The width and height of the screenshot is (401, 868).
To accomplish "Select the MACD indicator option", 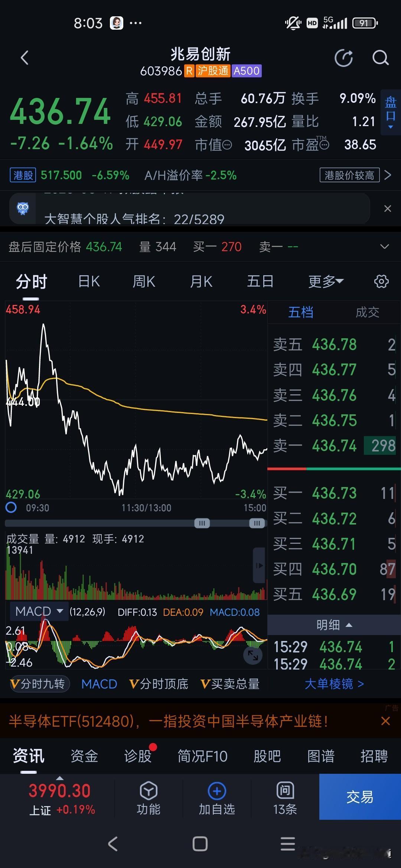I will coord(99,684).
